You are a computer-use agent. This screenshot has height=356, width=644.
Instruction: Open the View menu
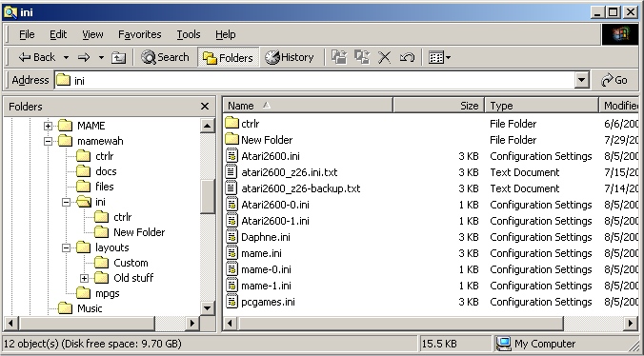(x=92, y=34)
